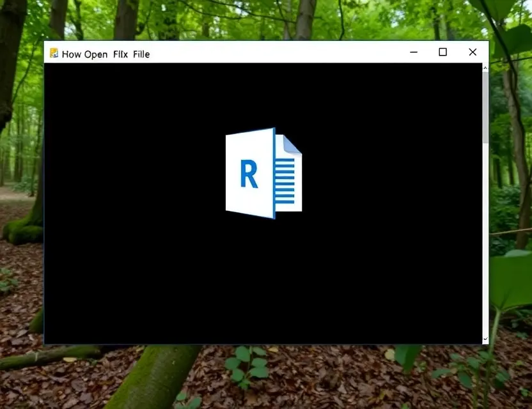
Task: Click the scrollbar up arrow
Action: tap(485, 68)
